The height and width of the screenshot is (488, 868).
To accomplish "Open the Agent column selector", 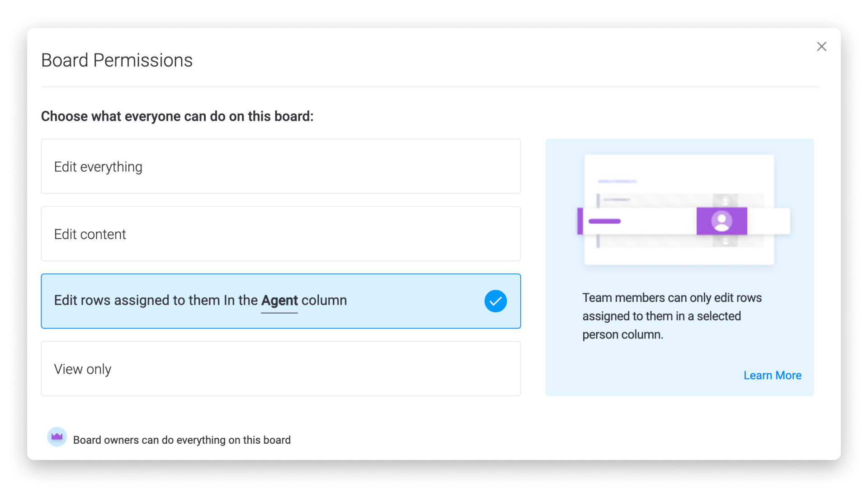I will (279, 301).
